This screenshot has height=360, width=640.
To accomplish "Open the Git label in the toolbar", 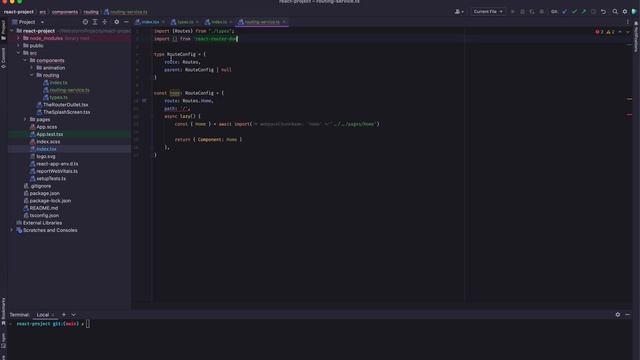I will pos(554,12).
